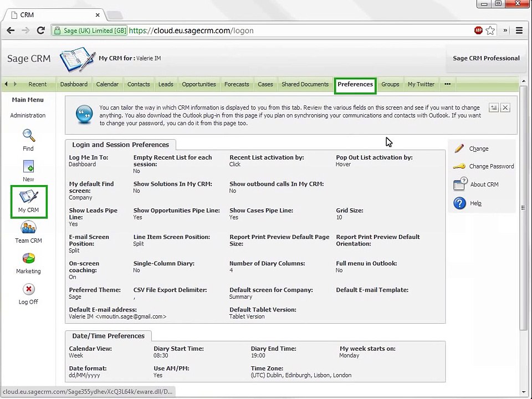The width and height of the screenshot is (532, 399).
Task: Click the Change Password key icon
Action: (459, 166)
